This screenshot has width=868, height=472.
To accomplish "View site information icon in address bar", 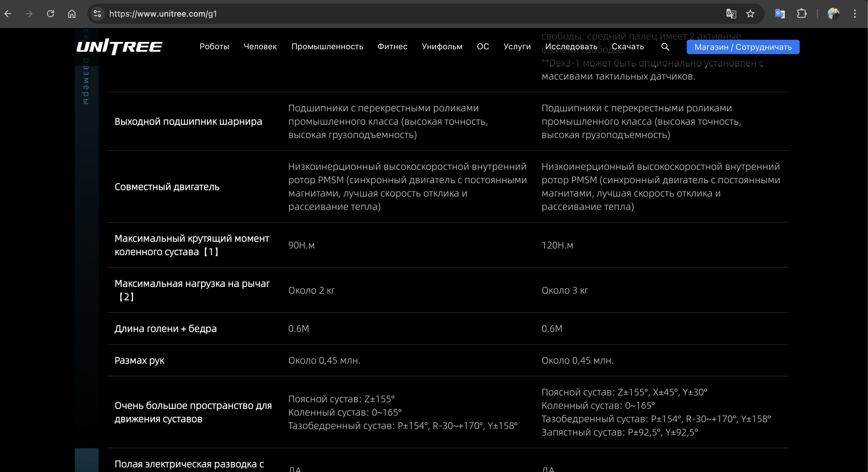I will (97, 14).
